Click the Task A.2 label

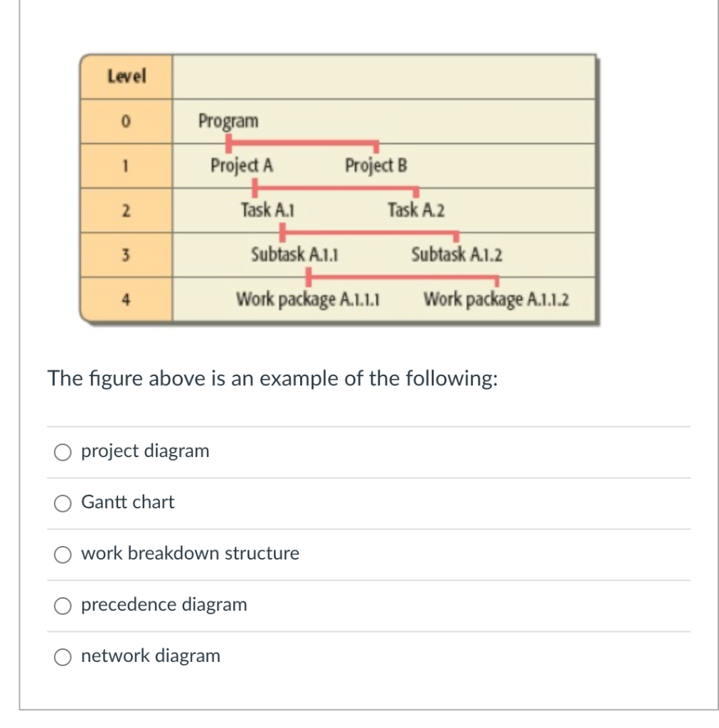point(416,210)
